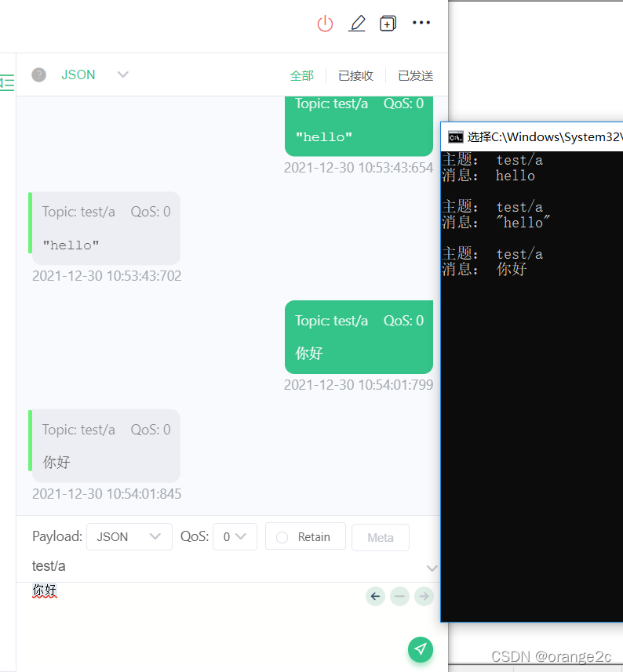Click the Meta button

pos(381,537)
